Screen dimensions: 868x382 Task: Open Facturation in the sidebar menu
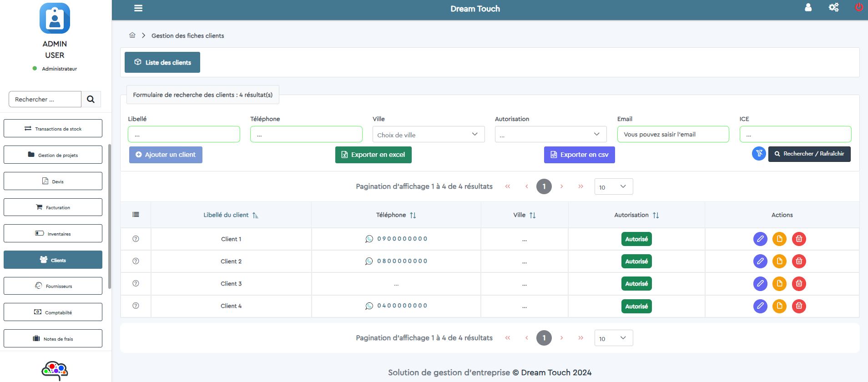[53, 207]
